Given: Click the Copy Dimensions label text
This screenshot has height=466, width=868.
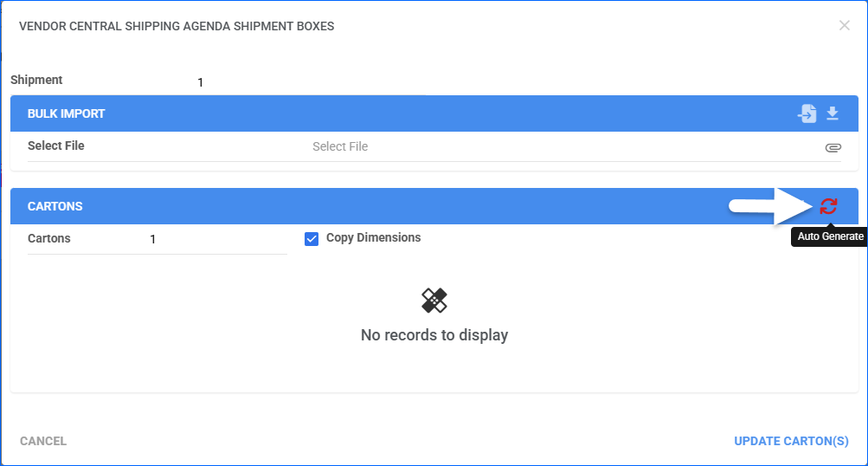Looking at the screenshot, I should [373, 237].
